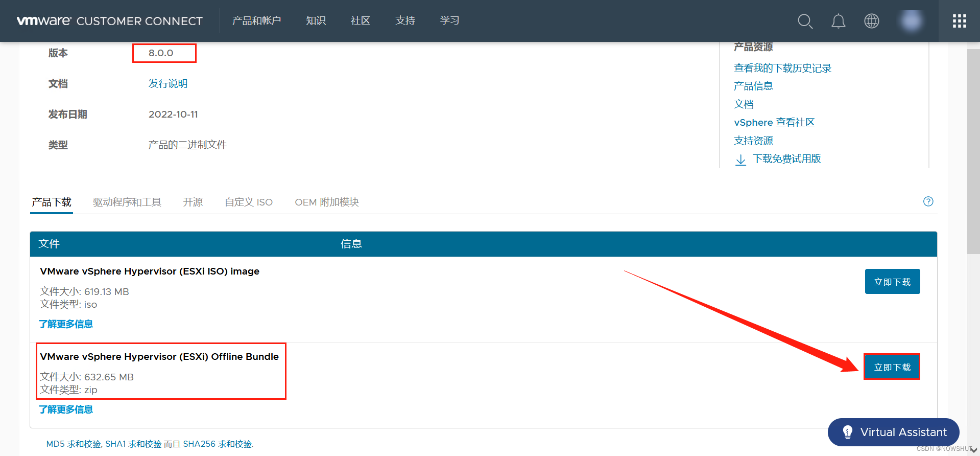This screenshot has width=980, height=456.
Task: Open the 发行说明 release notes link
Action: coord(168,84)
